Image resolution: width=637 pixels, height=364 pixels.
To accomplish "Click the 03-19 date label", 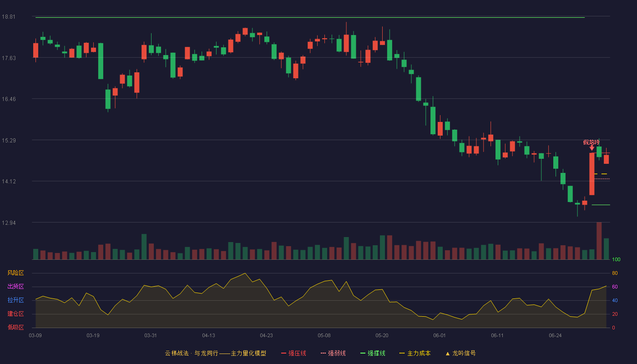I will 93,335.
